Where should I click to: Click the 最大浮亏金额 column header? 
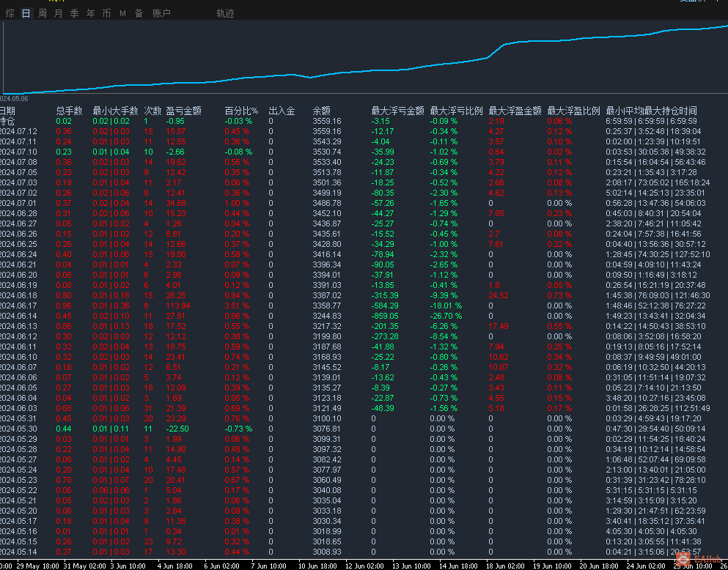point(398,111)
